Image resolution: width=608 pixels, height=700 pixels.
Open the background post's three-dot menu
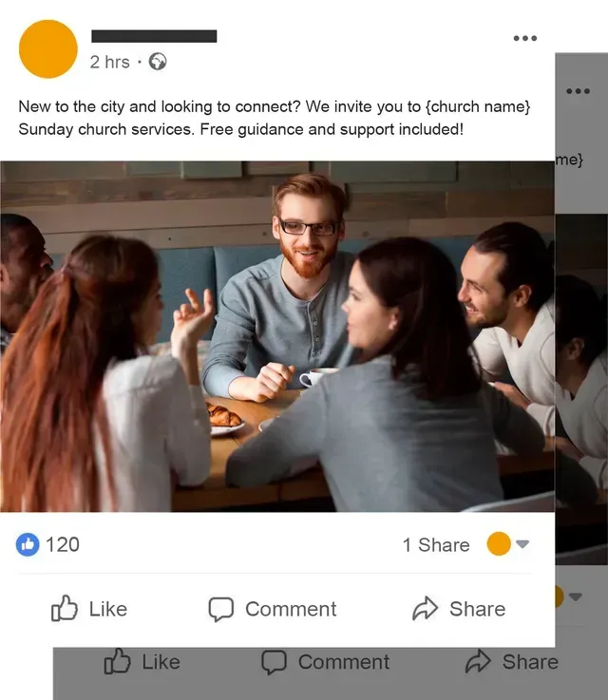click(579, 91)
